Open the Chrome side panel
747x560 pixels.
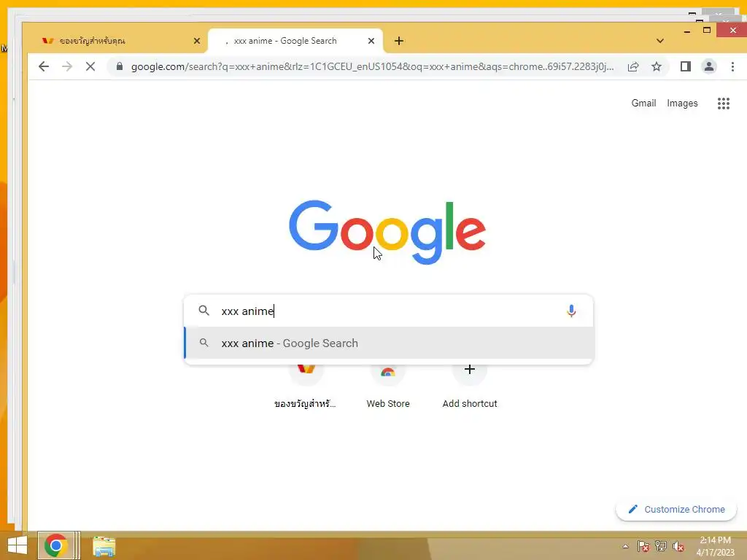point(686,66)
